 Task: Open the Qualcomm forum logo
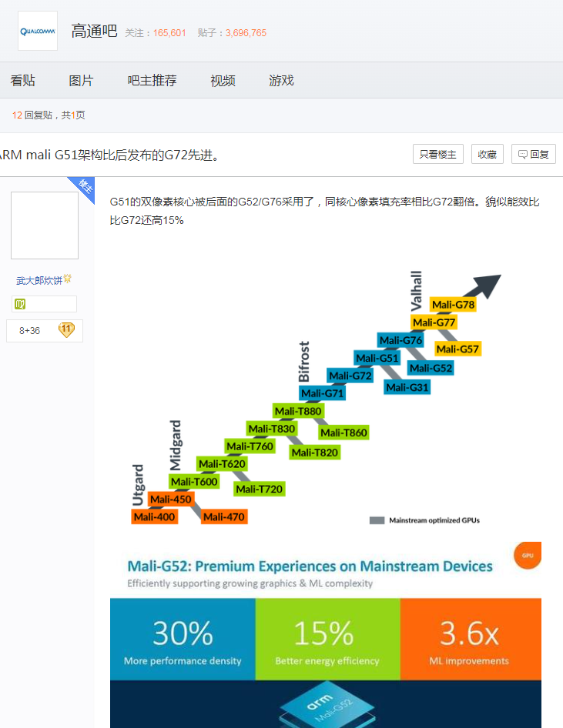(x=38, y=31)
